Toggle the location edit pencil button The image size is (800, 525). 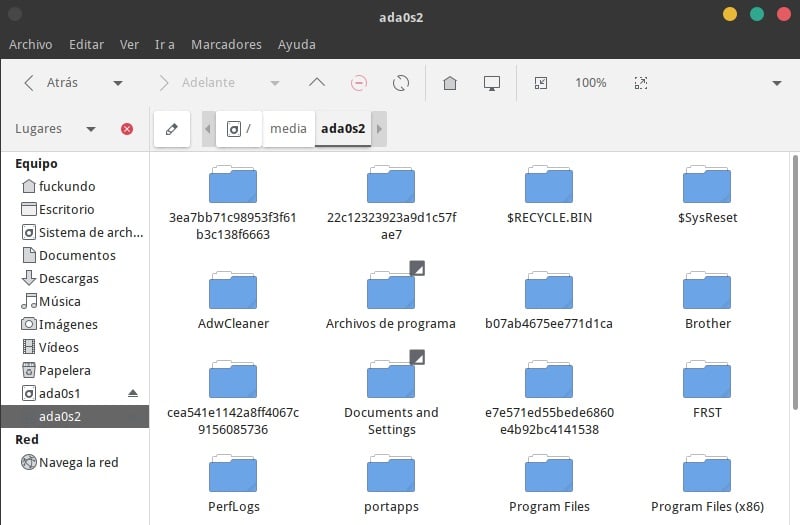(172, 129)
